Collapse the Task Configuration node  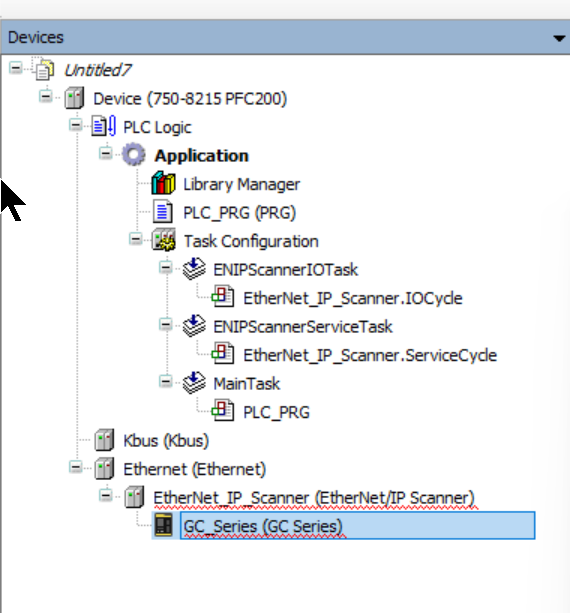click(x=136, y=239)
